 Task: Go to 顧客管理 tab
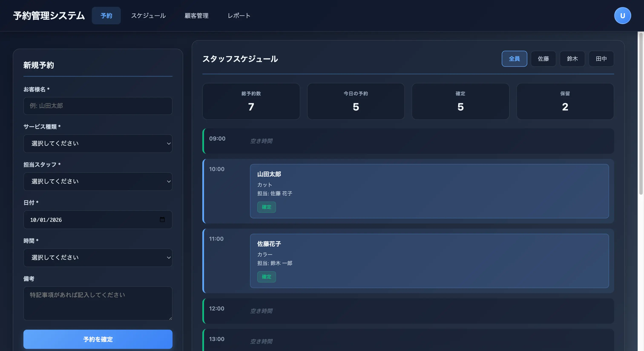coord(197,16)
